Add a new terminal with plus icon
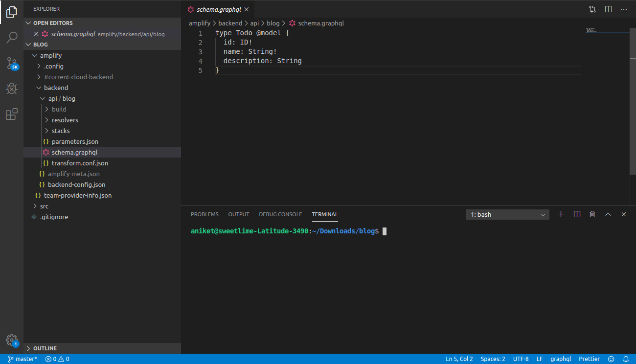636x364 pixels. [x=561, y=214]
